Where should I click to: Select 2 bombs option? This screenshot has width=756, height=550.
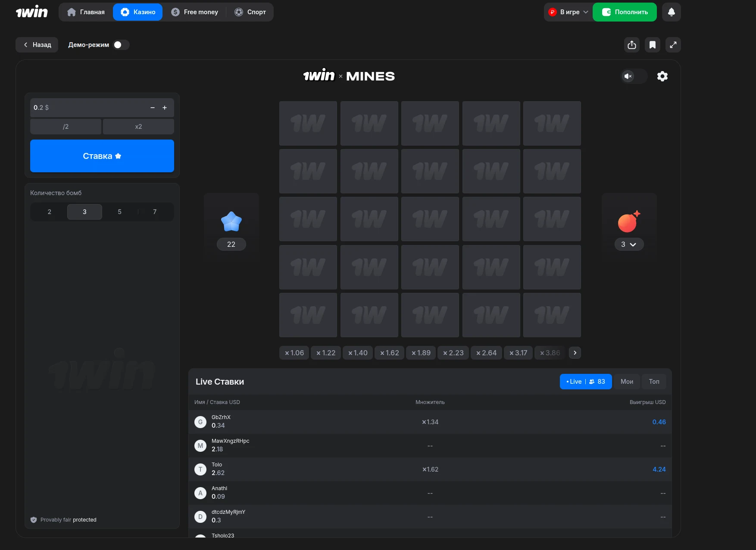pos(50,212)
